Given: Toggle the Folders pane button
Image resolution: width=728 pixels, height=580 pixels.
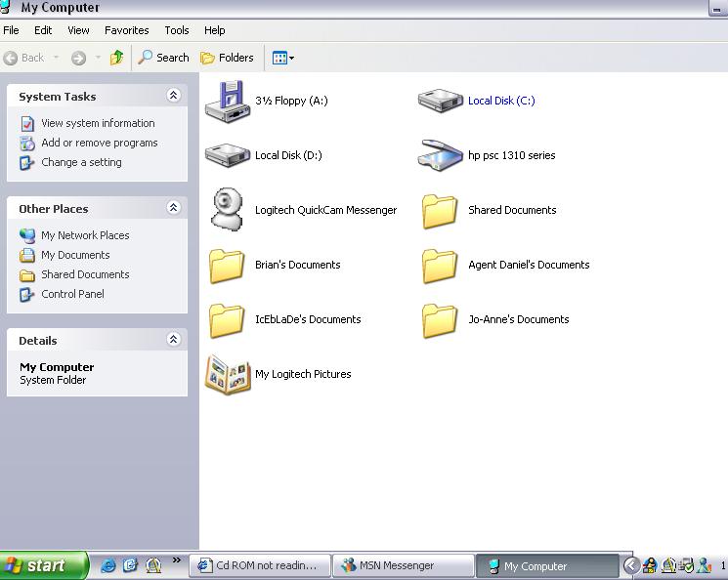Looking at the screenshot, I should (x=227, y=58).
